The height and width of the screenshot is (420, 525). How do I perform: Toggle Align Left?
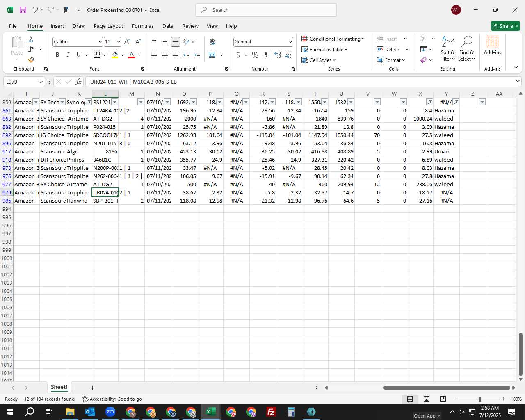154,55
